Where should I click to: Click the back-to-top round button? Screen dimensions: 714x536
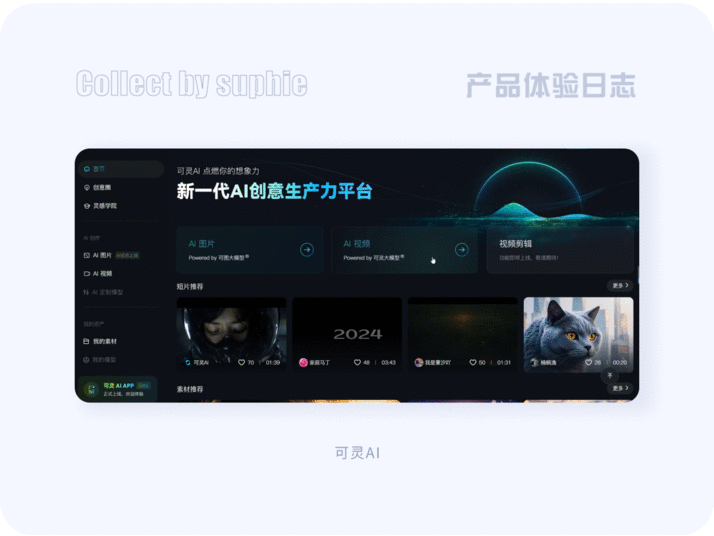[x=610, y=376]
